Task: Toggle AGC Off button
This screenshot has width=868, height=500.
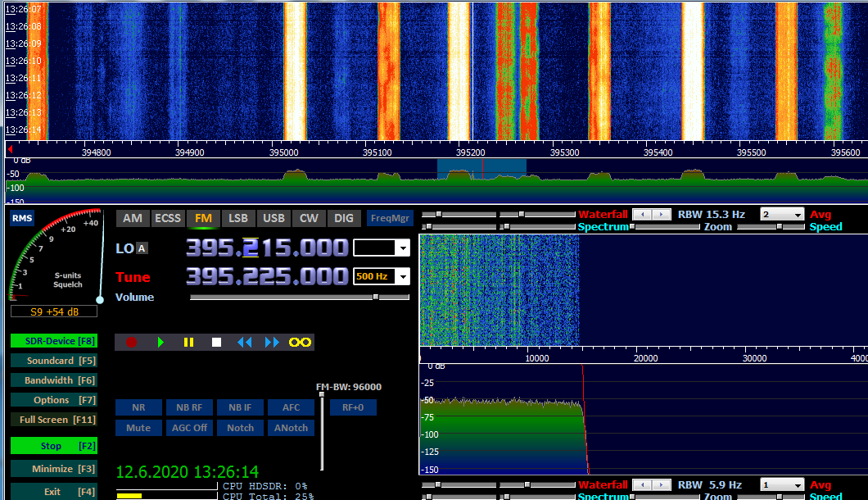Action: point(189,428)
